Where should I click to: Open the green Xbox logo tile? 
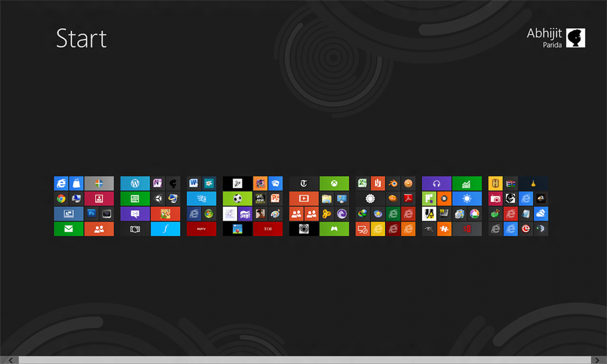point(334,183)
